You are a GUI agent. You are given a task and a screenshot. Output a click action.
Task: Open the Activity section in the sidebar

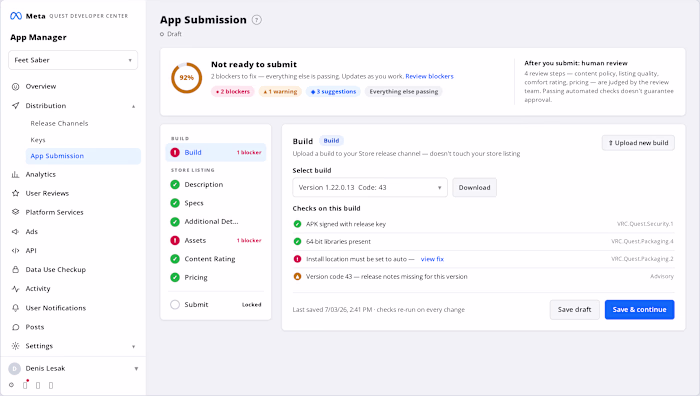38,288
